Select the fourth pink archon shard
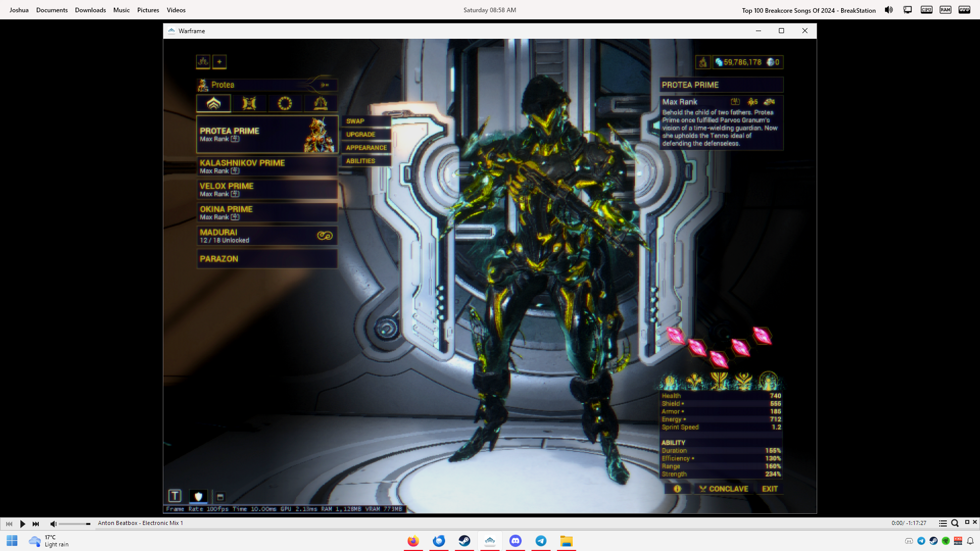This screenshot has width=980, height=551. (740, 347)
